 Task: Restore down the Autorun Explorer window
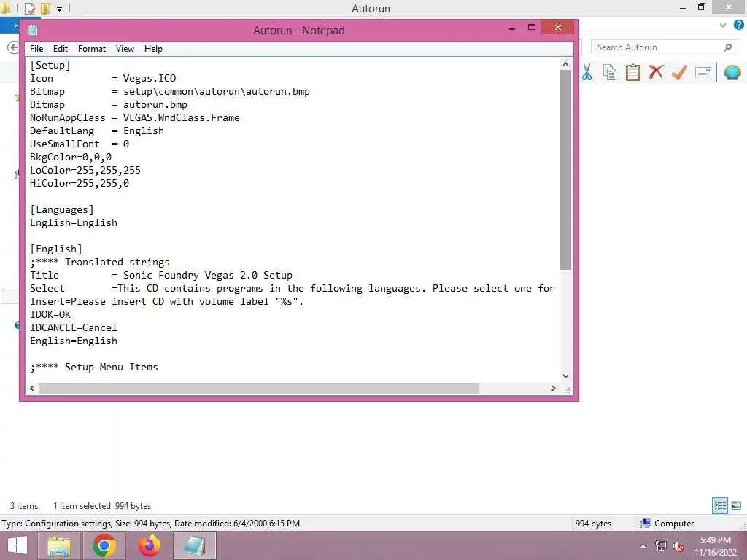pos(702,7)
